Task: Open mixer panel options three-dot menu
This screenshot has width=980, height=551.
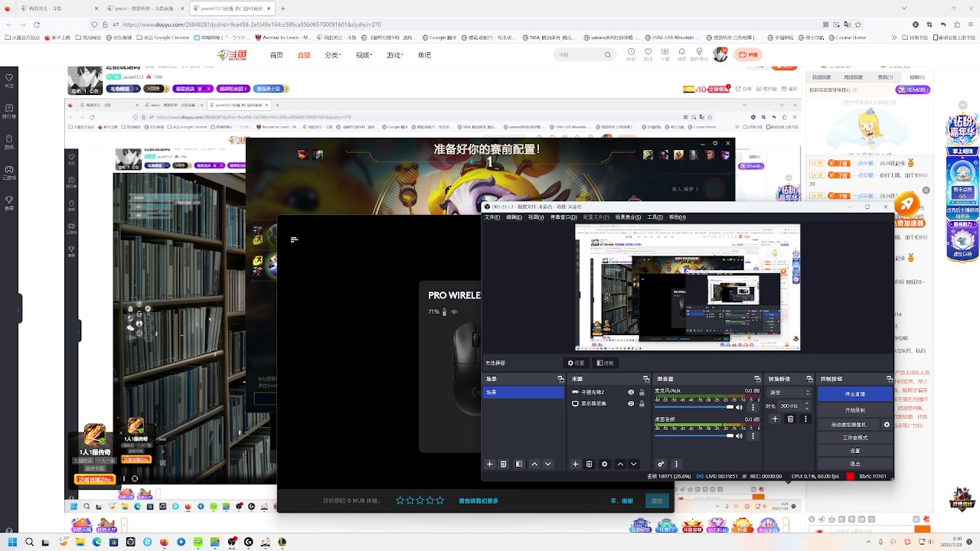Action: click(x=676, y=464)
